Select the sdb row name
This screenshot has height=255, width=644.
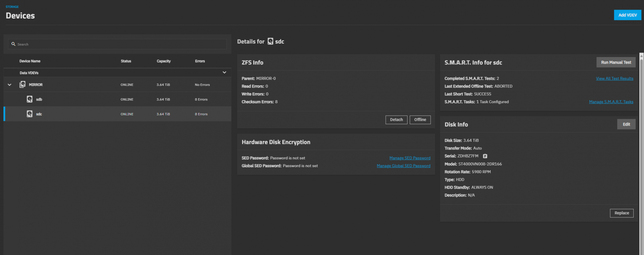tap(39, 100)
